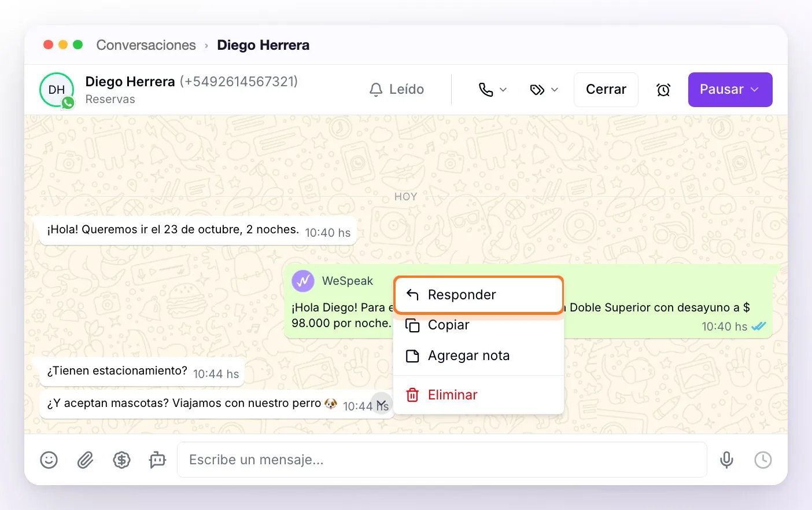Select Agregar nota in the menu

[x=479, y=356]
